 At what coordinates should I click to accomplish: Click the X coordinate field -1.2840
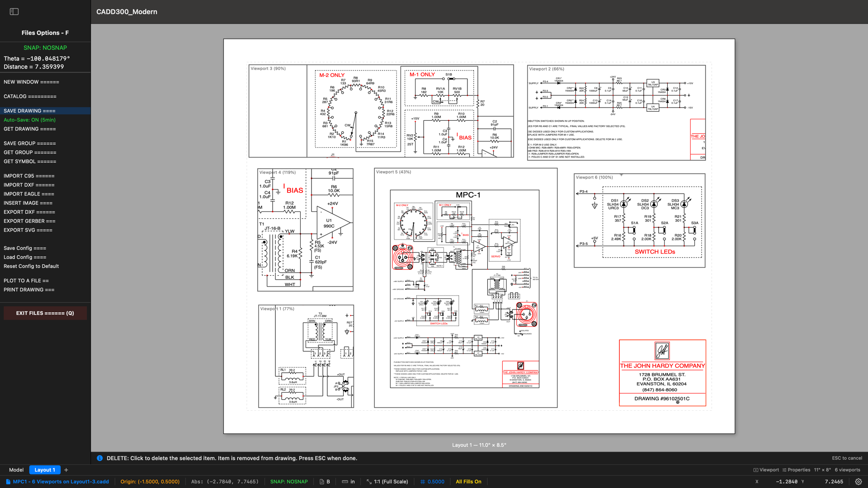(787, 482)
